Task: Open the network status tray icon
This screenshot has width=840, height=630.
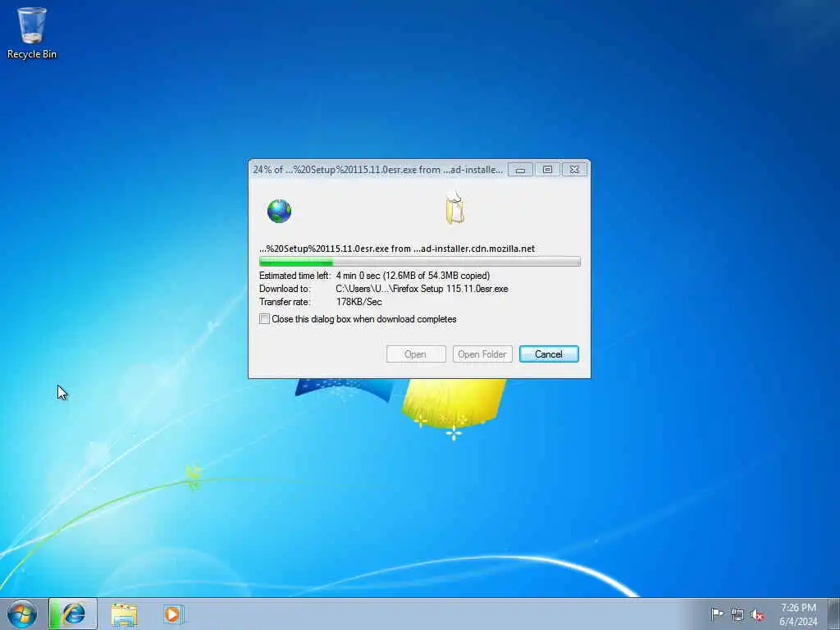Action: pyautogui.click(x=737, y=614)
